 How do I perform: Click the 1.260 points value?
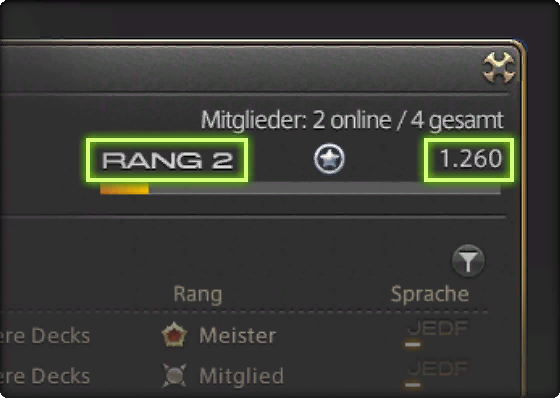point(471,159)
